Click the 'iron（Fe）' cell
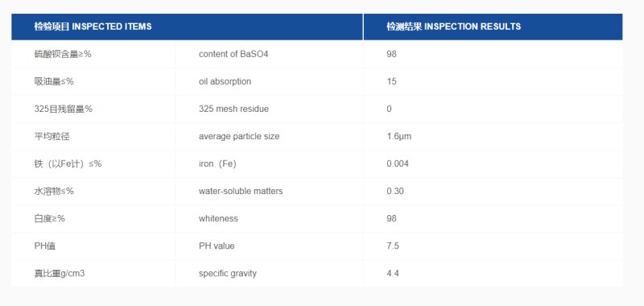This screenshot has height=306, width=644. 217,164
